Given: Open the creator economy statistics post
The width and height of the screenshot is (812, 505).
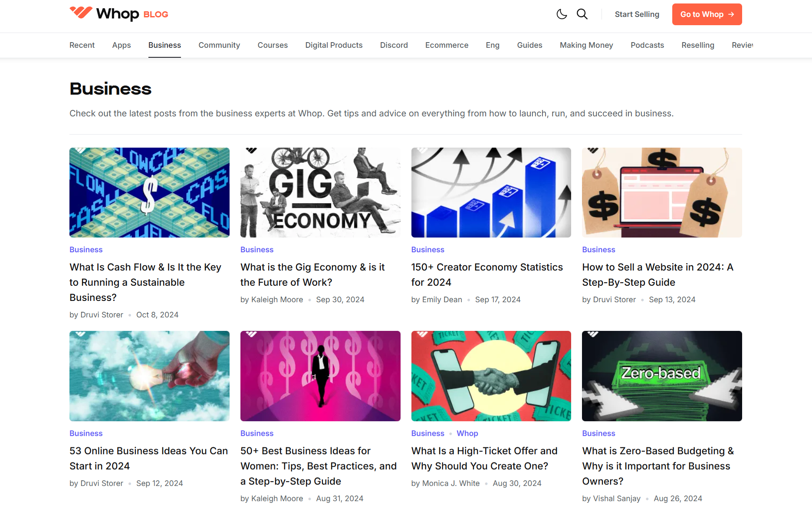Looking at the screenshot, I should [x=487, y=274].
